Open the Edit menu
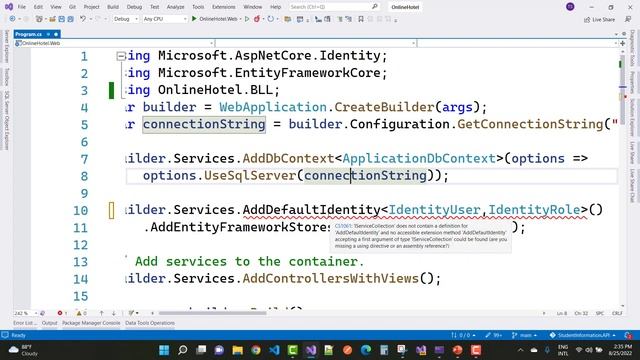Viewport: 640px width, 360px height. pos(38,7)
